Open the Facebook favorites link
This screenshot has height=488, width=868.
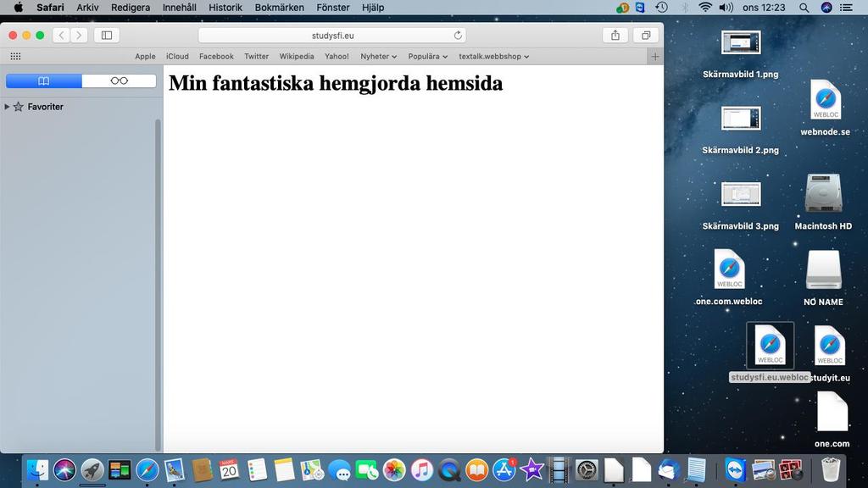[x=216, y=57]
